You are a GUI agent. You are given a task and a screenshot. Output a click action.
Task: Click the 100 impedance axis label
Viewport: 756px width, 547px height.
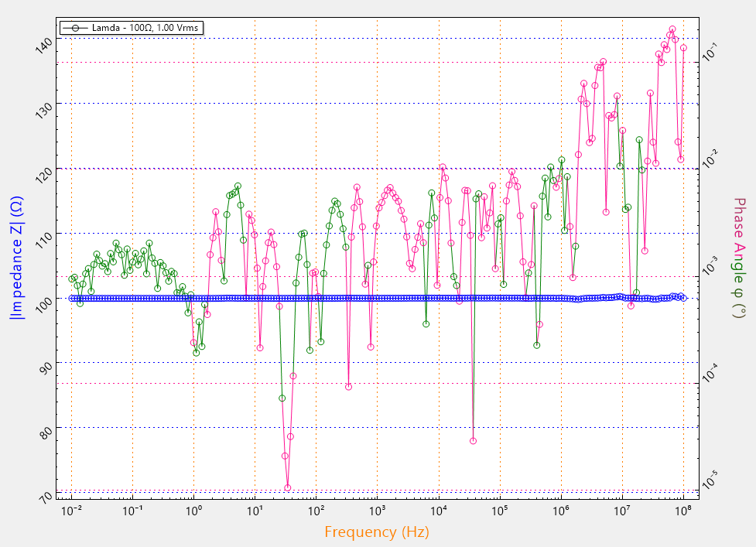[x=44, y=305]
